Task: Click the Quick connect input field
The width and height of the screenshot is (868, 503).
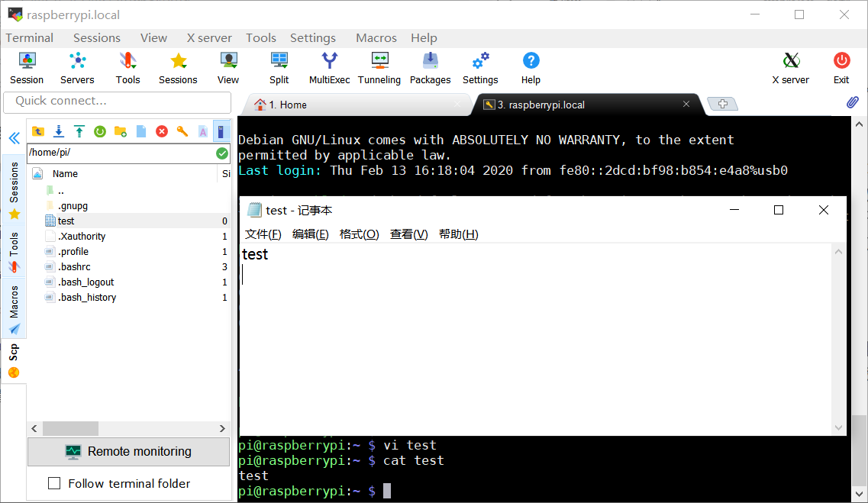Action: pyautogui.click(x=118, y=102)
